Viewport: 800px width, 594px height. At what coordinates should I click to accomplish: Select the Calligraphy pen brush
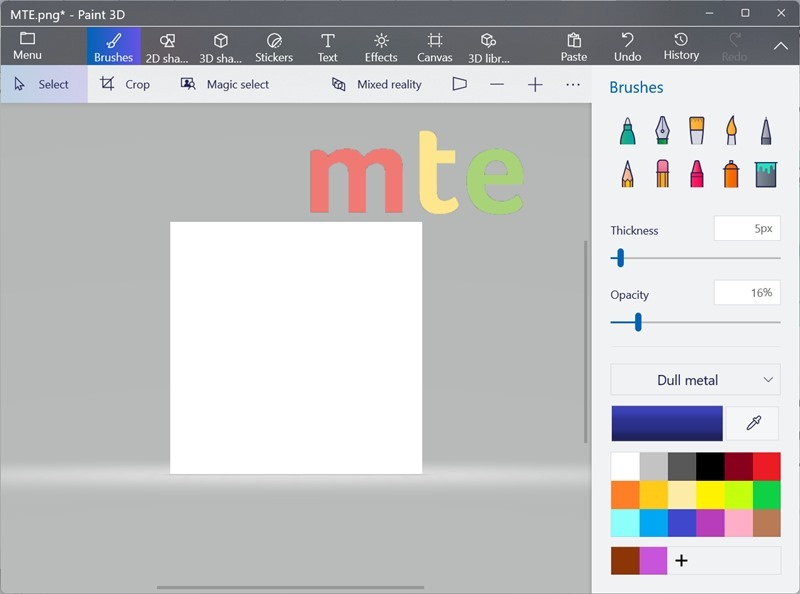coord(662,129)
